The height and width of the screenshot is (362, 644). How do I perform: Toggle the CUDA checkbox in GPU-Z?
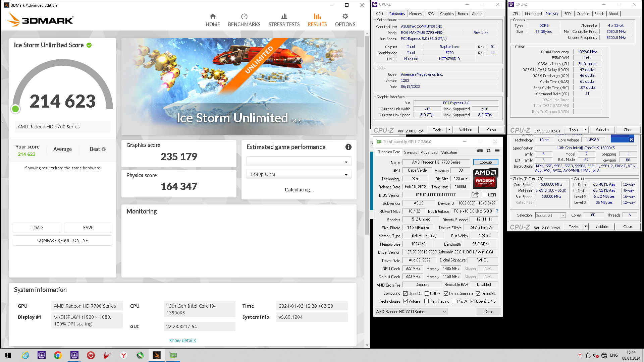[427, 294]
